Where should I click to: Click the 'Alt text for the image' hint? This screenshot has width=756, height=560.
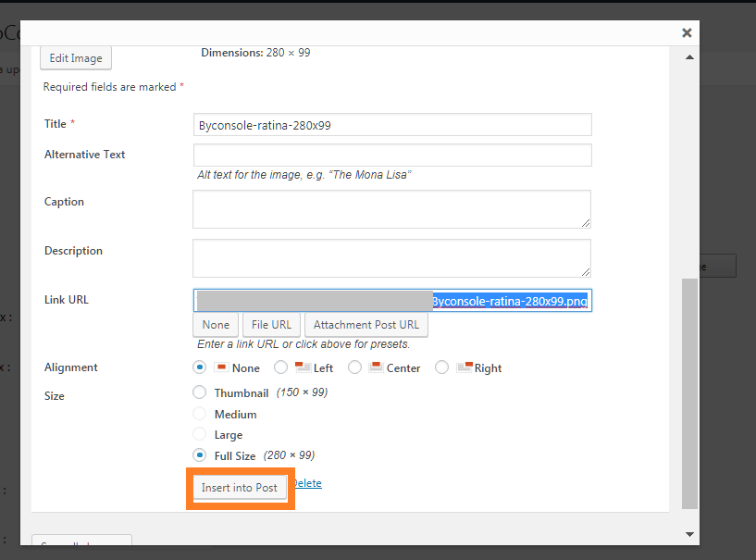tap(304, 175)
